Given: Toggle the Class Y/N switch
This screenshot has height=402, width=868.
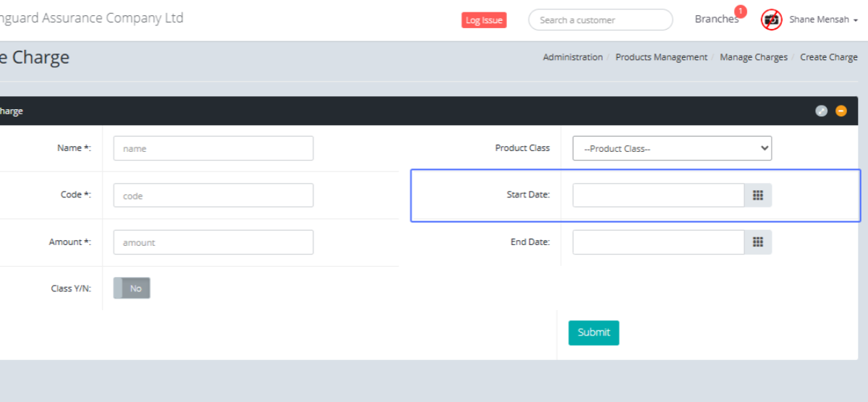Looking at the screenshot, I should pos(132,288).
